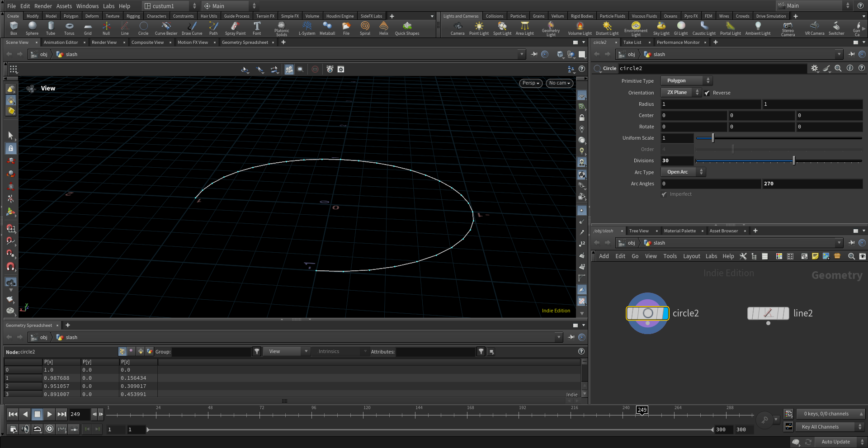Screen dimensions: 868x448
Task: Toggle the Reverse checkbox
Action: (707, 93)
